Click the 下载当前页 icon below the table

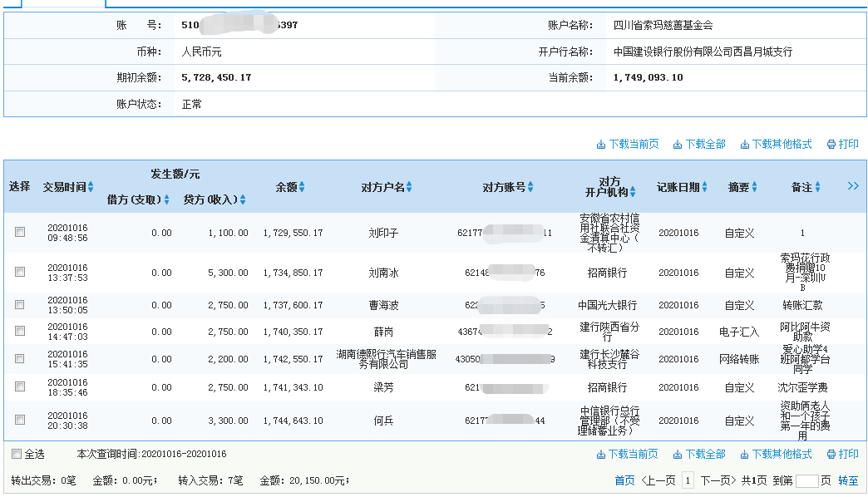tap(599, 454)
